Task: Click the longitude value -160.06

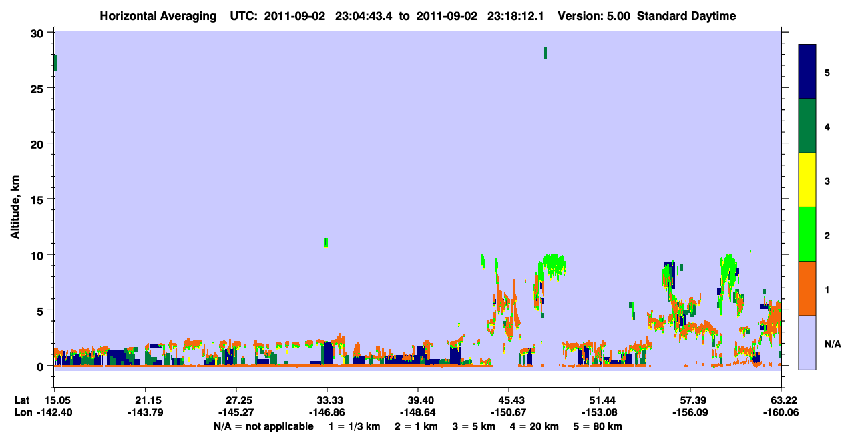Action: 781,412
